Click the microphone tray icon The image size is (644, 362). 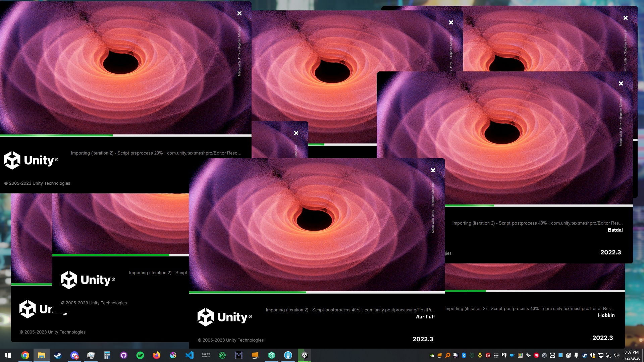point(576,355)
